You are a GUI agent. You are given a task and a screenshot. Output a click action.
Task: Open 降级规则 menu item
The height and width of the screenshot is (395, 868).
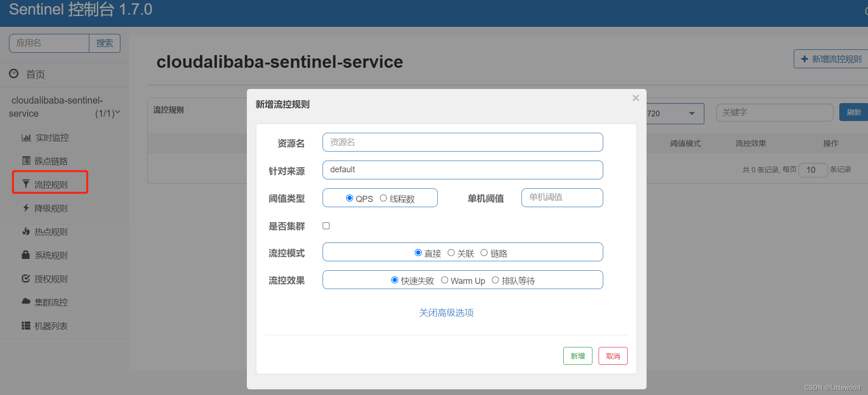tap(51, 208)
